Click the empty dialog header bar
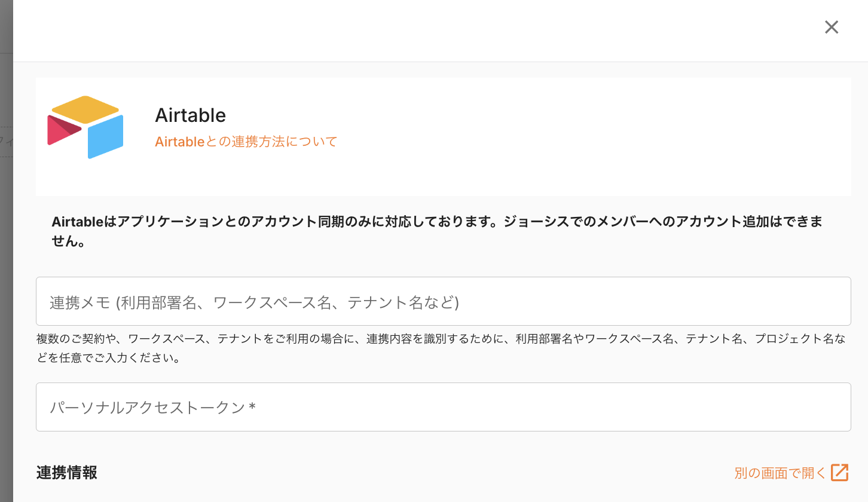Image resolution: width=868 pixels, height=502 pixels. tap(418, 30)
